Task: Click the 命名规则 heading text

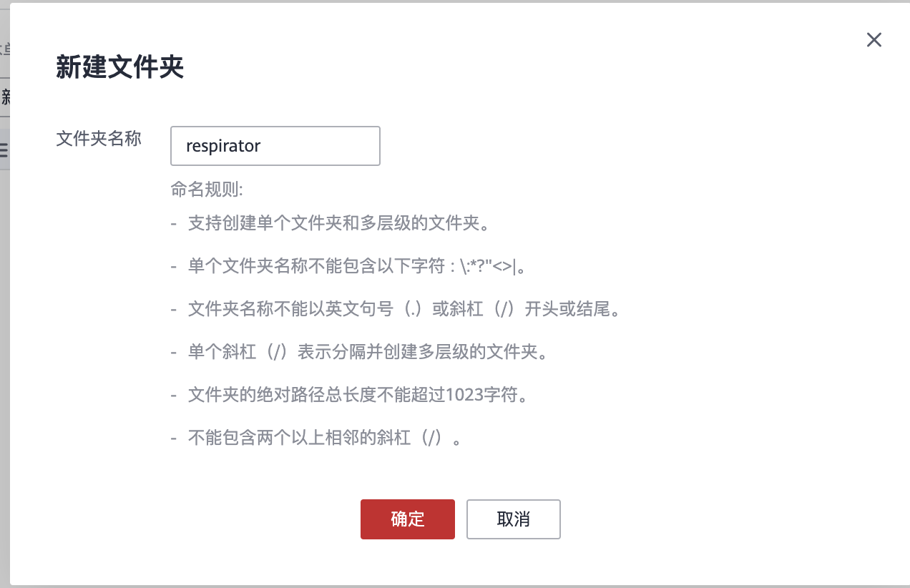Action: click(207, 190)
